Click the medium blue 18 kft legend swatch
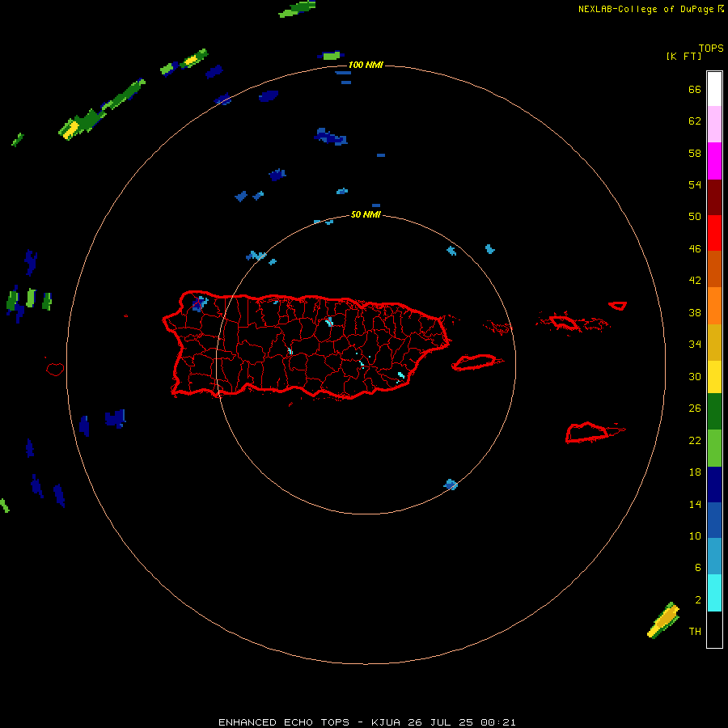728x728 pixels. click(714, 520)
